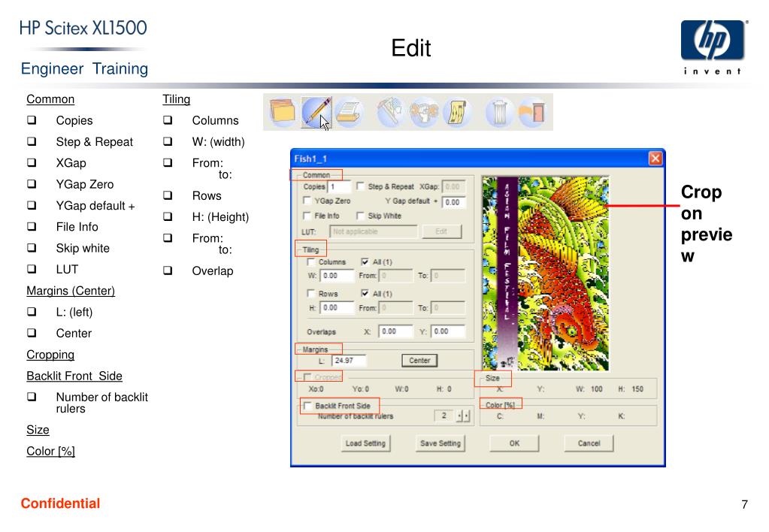Check the File Info option
769x532 pixels.
click(307, 215)
